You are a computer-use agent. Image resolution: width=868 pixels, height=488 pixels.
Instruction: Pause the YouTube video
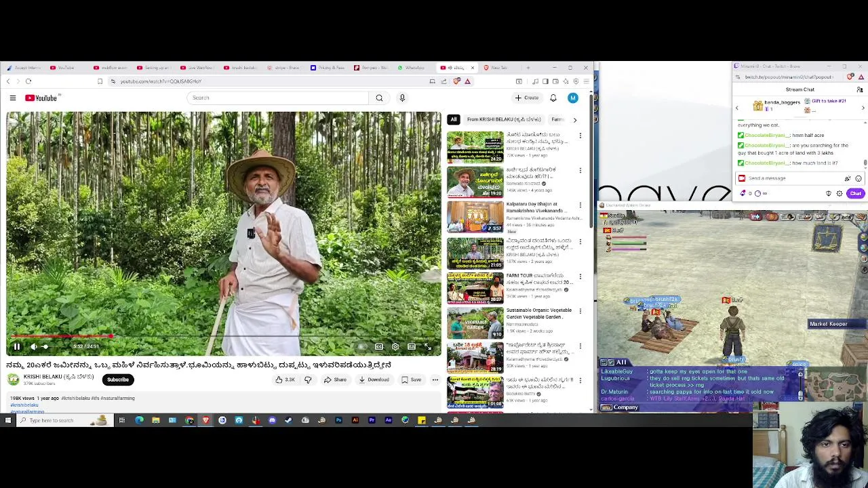16,346
